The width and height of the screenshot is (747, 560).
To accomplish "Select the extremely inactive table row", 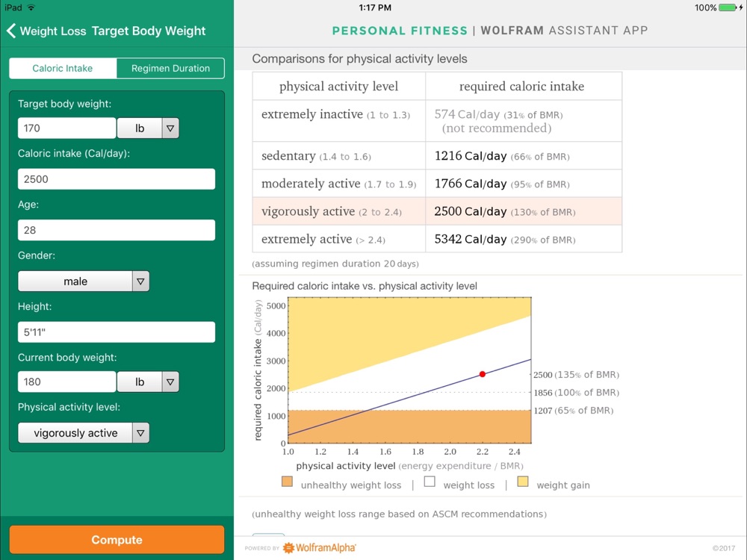I will point(437,121).
